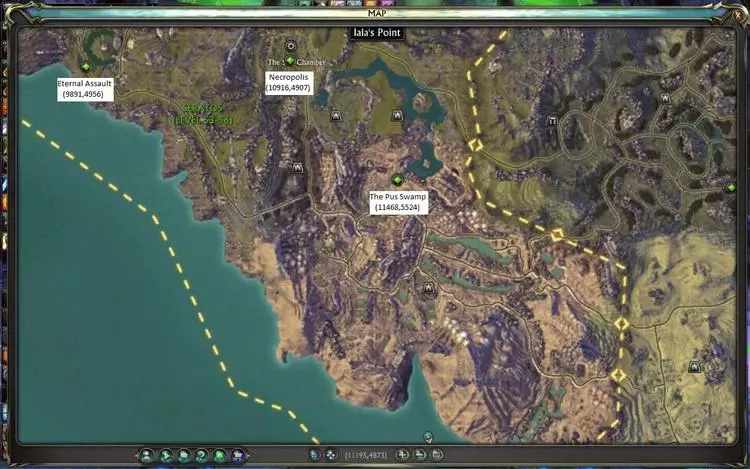Click the camp icon in the southeast yellow plains

point(695,367)
